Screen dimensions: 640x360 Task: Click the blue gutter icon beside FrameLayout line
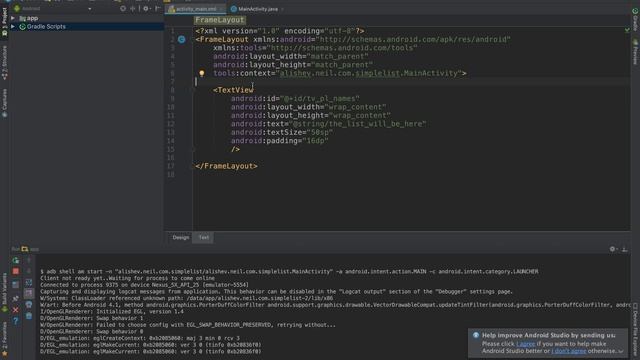[x=182, y=40]
